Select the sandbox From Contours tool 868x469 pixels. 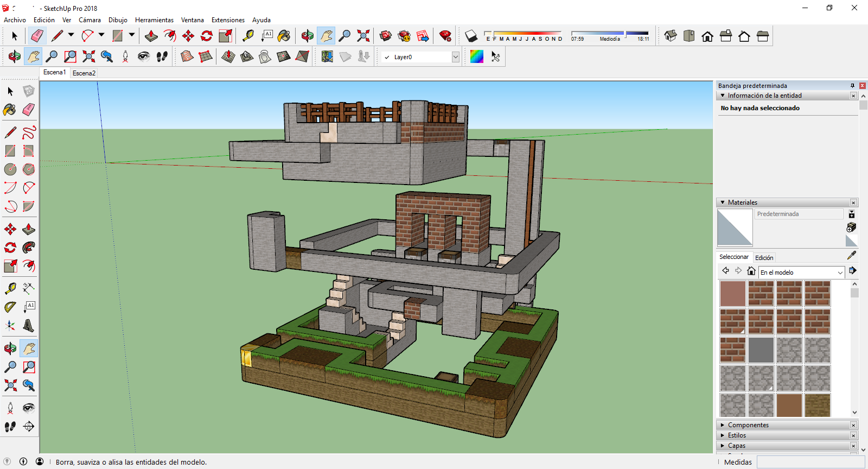point(187,56)
